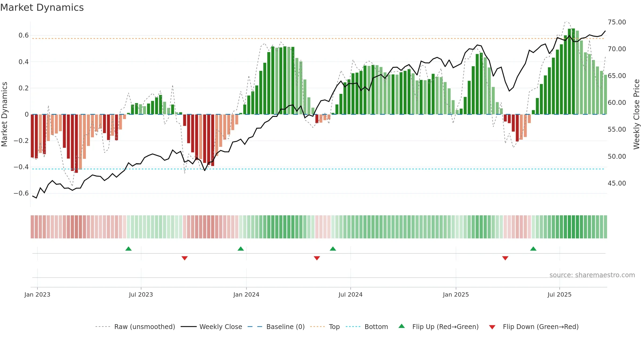Toggle the Raw (unsmoothed) legend entry
Image resolution: width=644 pixels, height=362 pixels.
click(x=135, y=327)
